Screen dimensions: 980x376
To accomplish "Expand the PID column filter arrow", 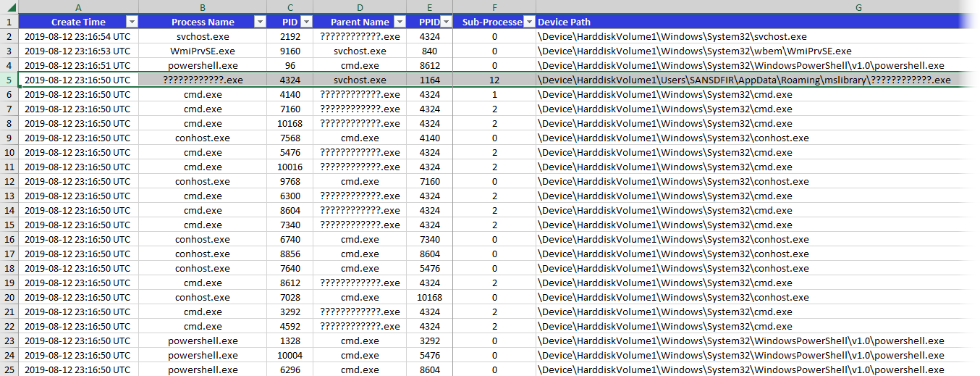I will 306,22.
